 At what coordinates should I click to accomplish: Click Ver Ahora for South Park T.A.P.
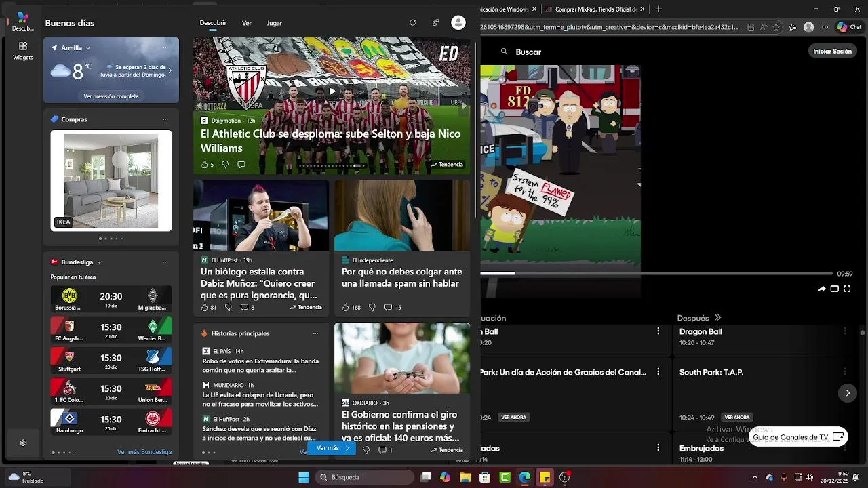coord(736,418)
